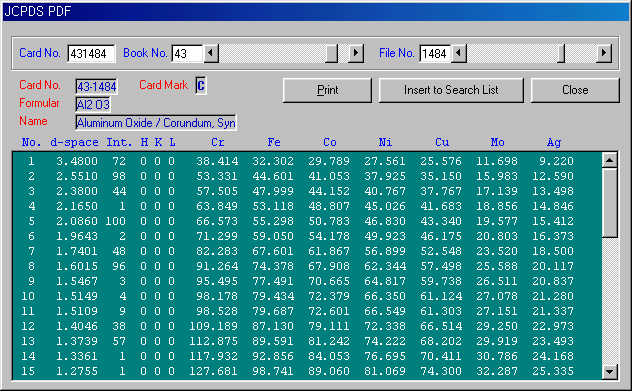Click the Print button
Image resolution: width=632 pixels, height=391 pixels.
click(327, 90)
